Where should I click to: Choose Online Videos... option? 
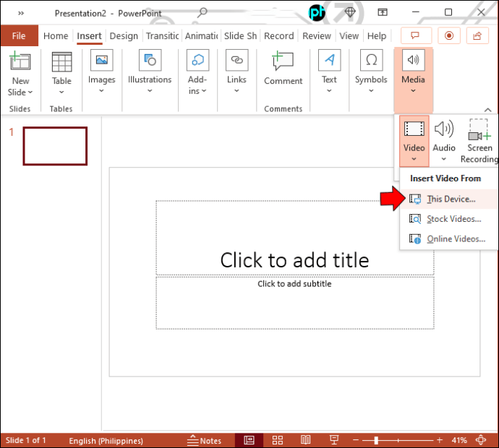coord(448,238)
